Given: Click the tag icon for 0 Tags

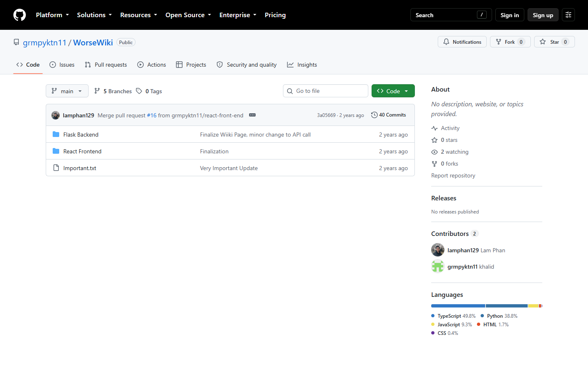Looking at the screenshot, I should pos(139,91).
